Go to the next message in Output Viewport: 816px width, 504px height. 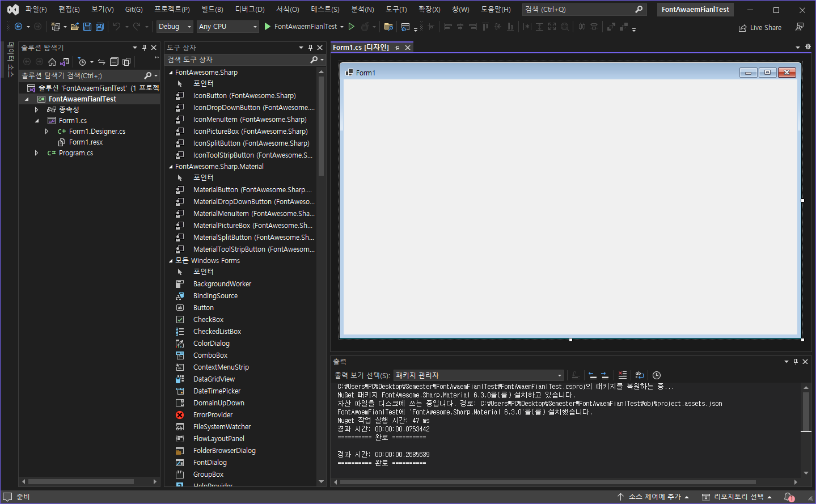coord(605,375)
